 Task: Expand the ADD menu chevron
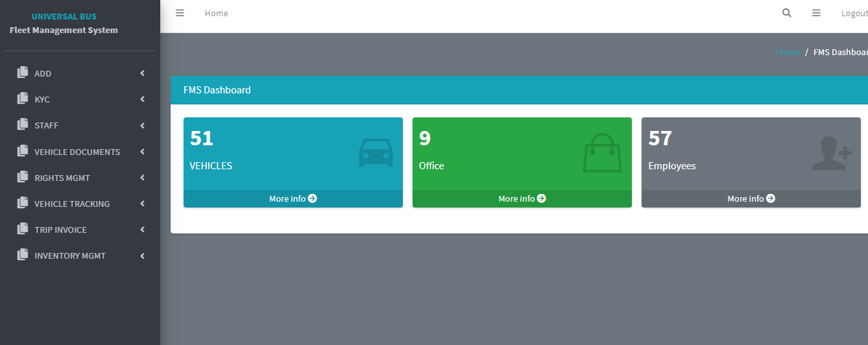(142, 73)
